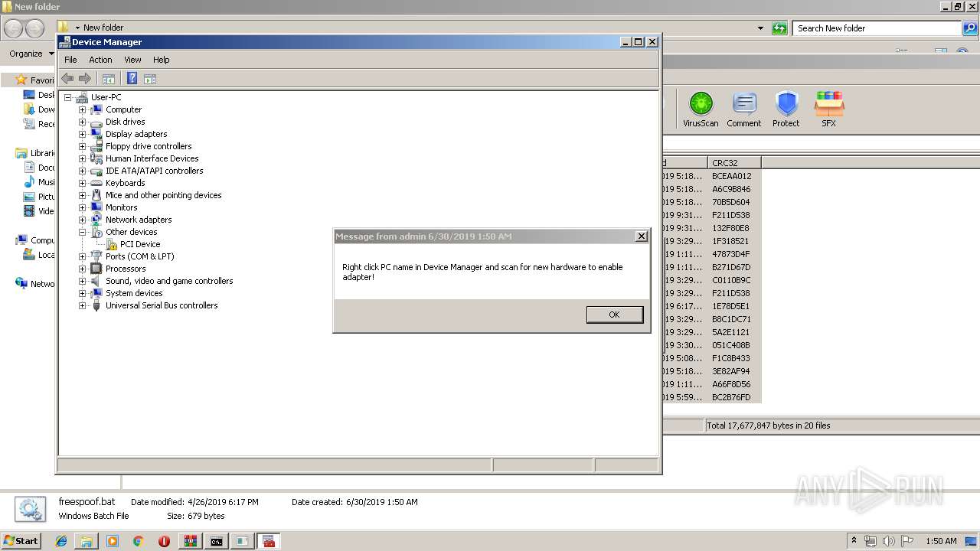Collapse the User-PC root node

point(67,97)
